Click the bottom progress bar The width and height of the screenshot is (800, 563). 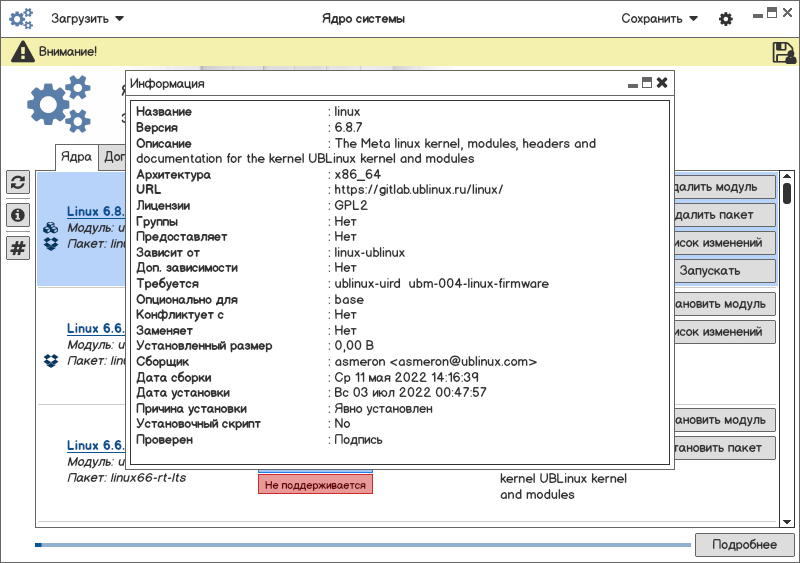(x=363, y=545)
